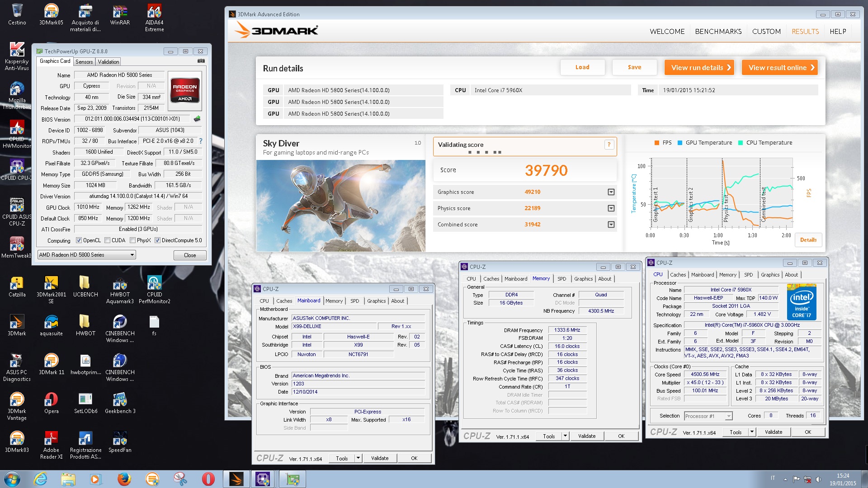Launch MemTweakIt desktop shortcut
Screen dimensions: 868x488
point(17,247)
